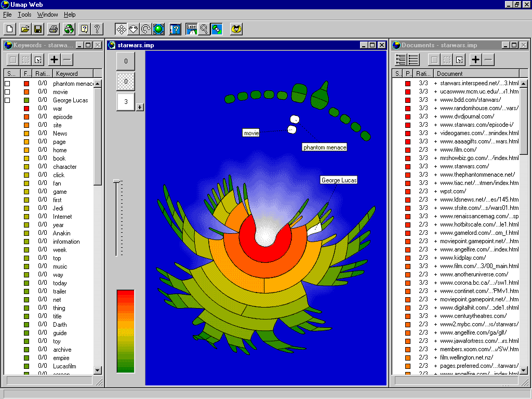The height and width of the screenshot is (399, 532).
Task: Expand the www.bdd.com/starwars/ document entry
Action: coord(435,100)
